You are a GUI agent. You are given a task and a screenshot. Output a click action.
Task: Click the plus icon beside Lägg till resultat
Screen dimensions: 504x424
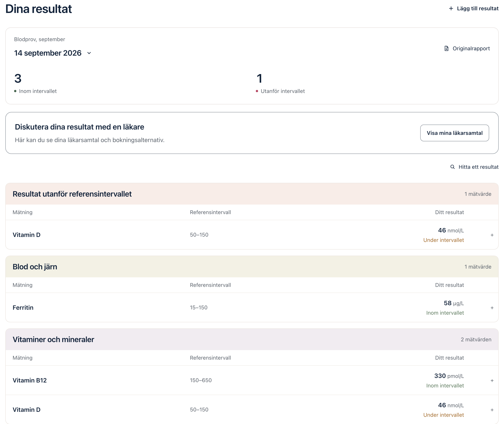[x=451, y=8]
